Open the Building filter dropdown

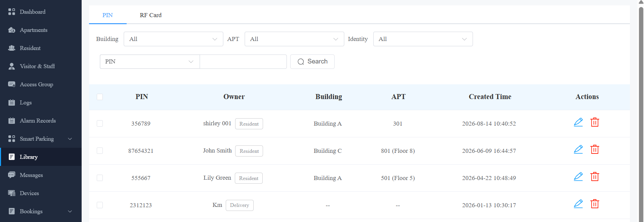173,39
